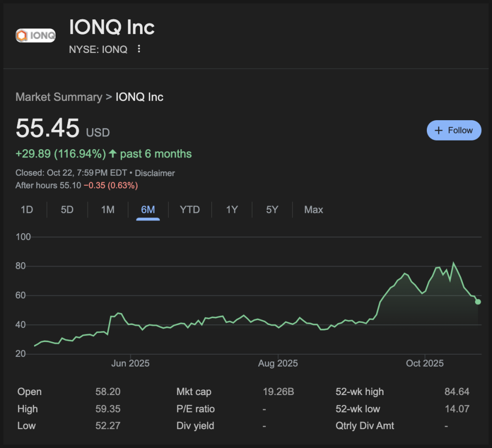Show the 1Y chart range

click(x=232, y=210)
